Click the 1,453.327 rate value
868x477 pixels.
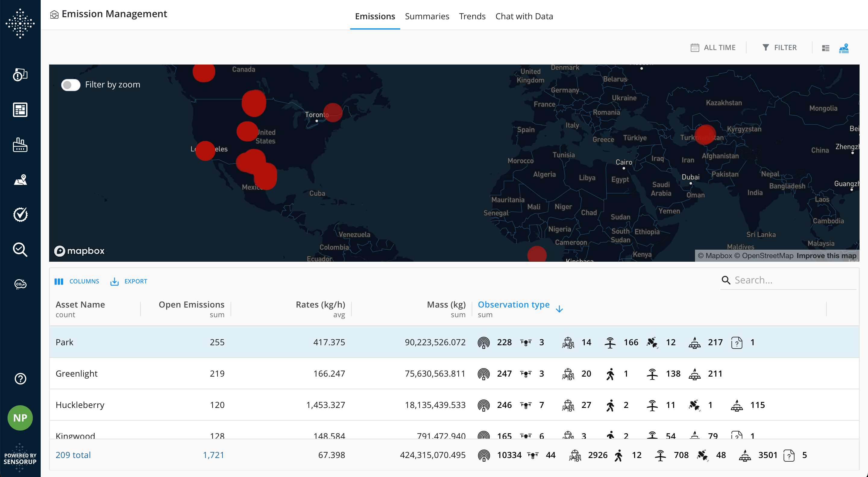(325, 405)
